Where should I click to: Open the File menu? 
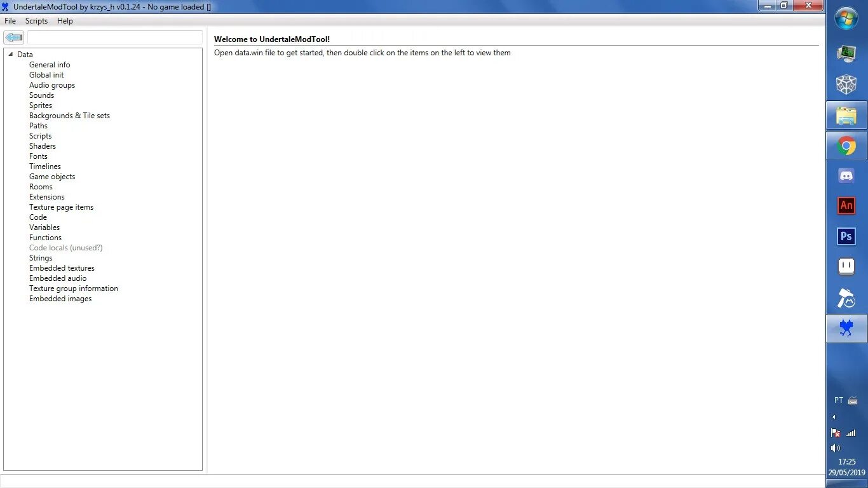point(10,21)
